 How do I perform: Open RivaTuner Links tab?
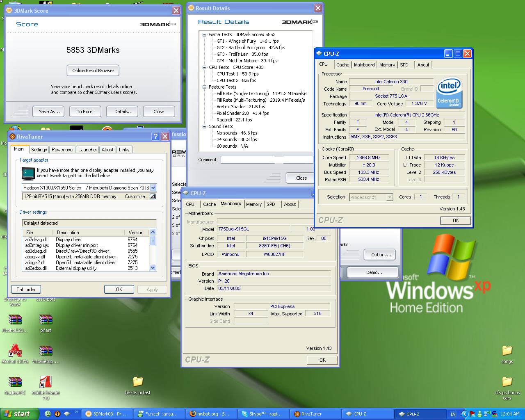(124, 150)
